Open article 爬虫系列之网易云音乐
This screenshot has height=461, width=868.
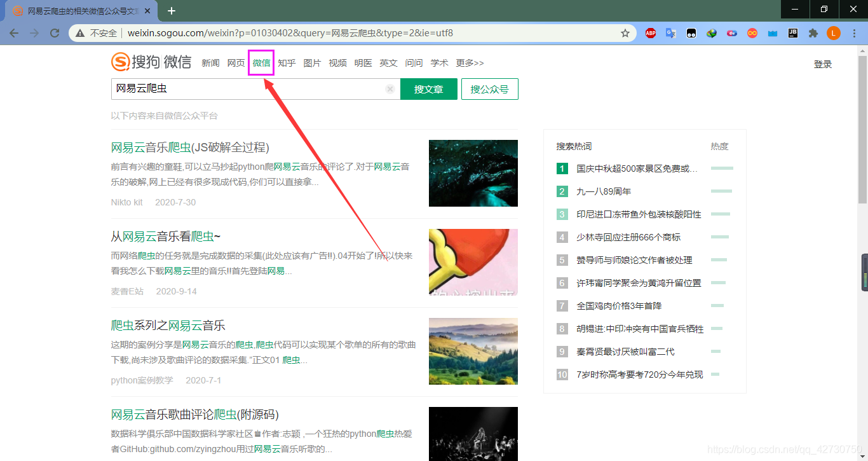tap(168, 326)
